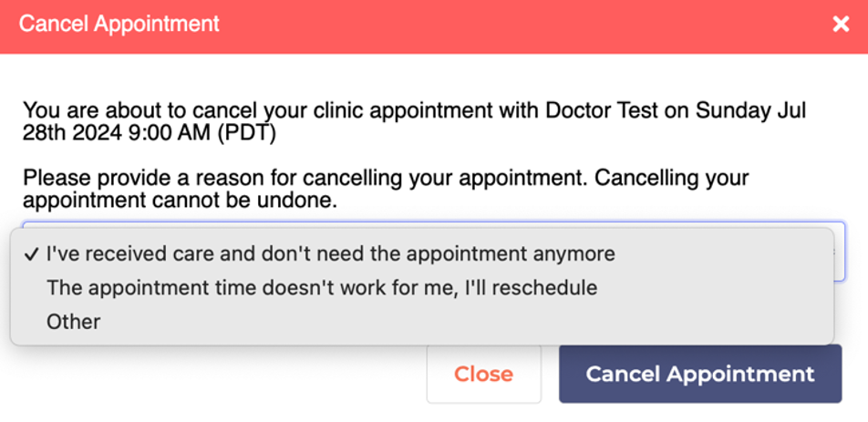Click the "Cancel Appointment" dialog title
The image size is (868, 422).
point(119,24)
